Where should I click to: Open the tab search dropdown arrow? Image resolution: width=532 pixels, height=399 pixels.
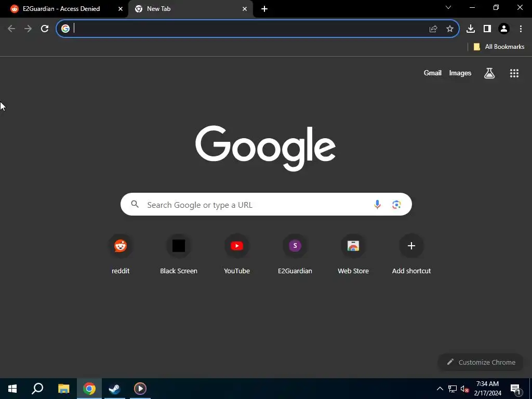448,7
